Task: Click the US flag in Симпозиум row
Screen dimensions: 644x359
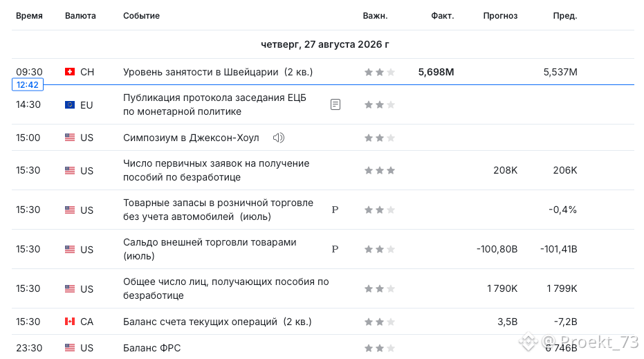Action: (x=70, y=138)
